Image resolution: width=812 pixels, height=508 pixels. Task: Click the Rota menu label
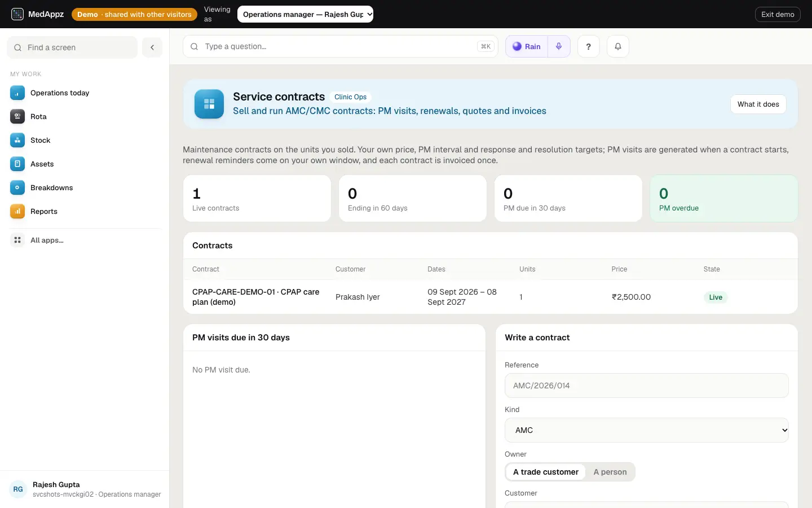click(x=38, y=116)
